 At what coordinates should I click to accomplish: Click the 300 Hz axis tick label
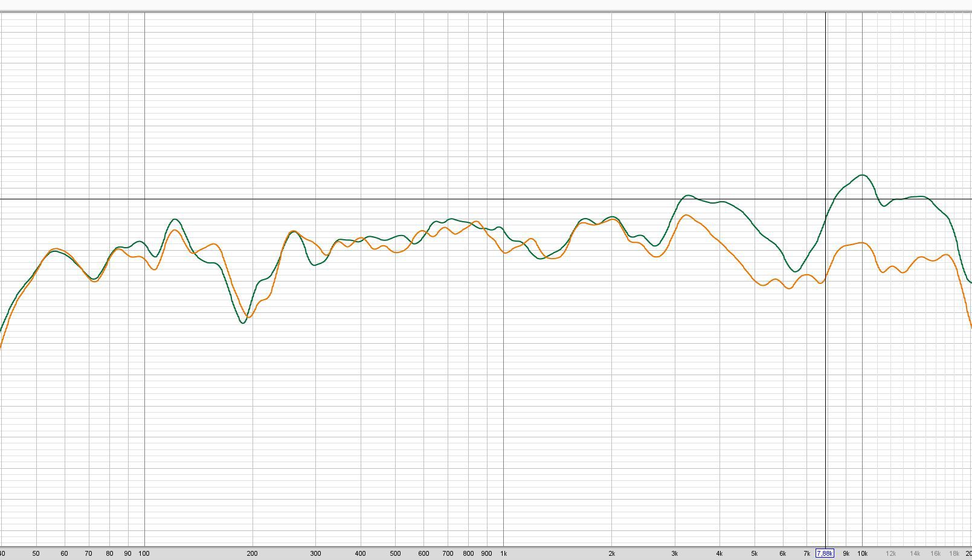tap(315, 553)
